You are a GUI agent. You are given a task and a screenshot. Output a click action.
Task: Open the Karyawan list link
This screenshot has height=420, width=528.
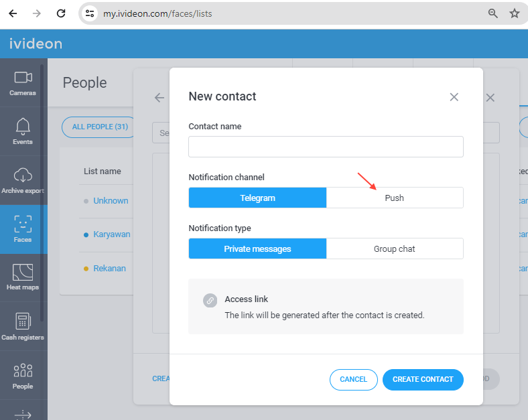coord(112,234)
